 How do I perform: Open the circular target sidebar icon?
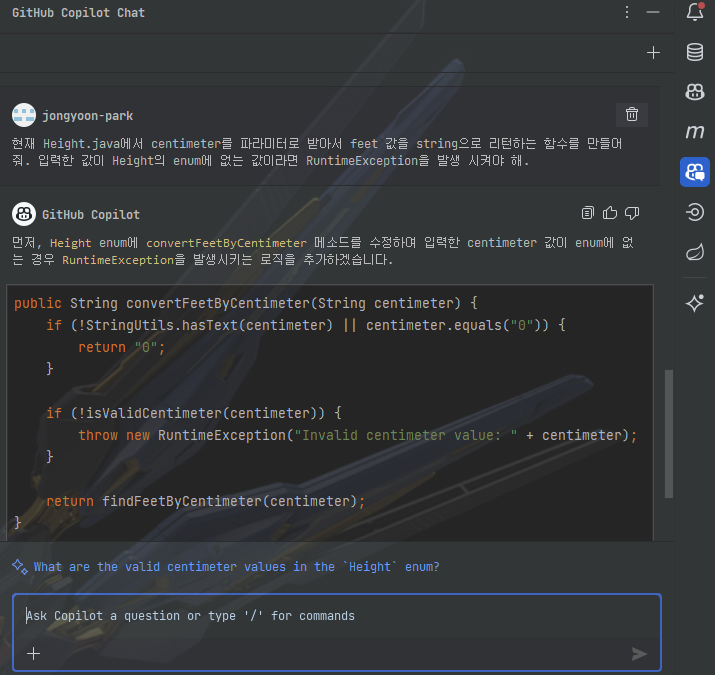click(x=695, y=212)
